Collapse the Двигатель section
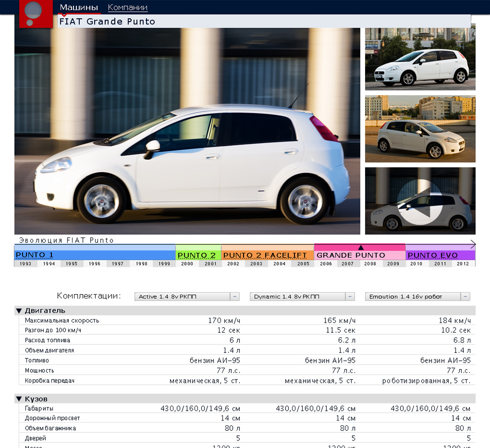 [x=19, y=311]
